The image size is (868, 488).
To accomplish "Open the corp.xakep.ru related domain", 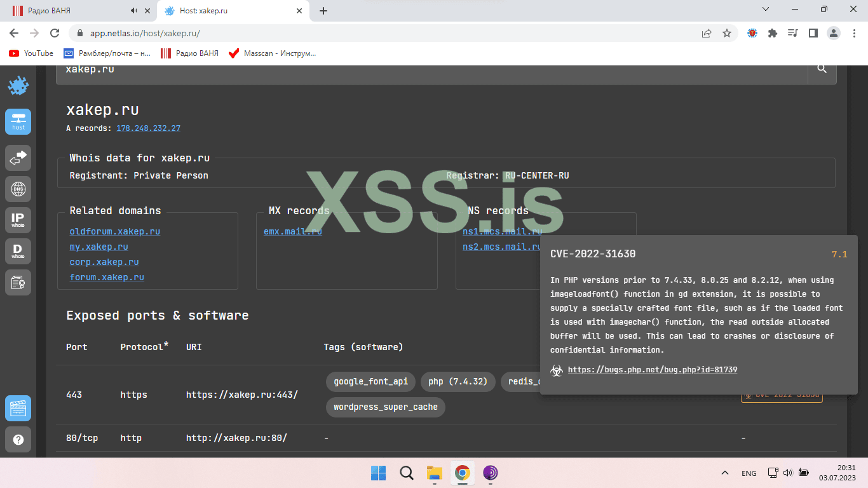I will (x=104, y=262).
